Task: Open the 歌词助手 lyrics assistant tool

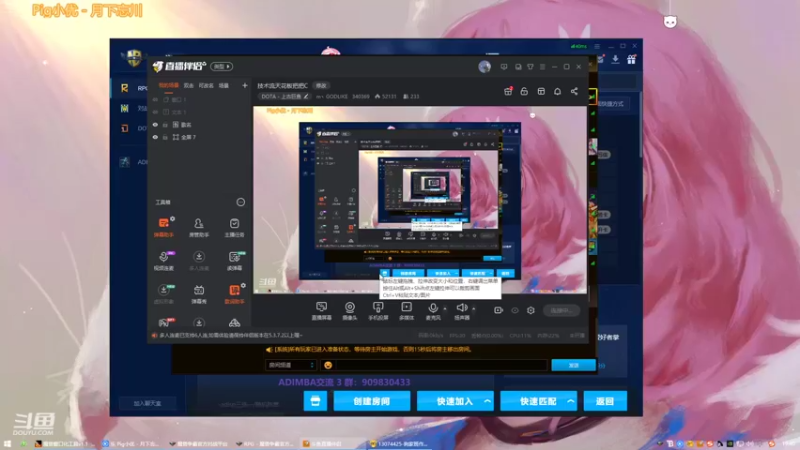Action: pyautogui.click(x=234, y=294)
